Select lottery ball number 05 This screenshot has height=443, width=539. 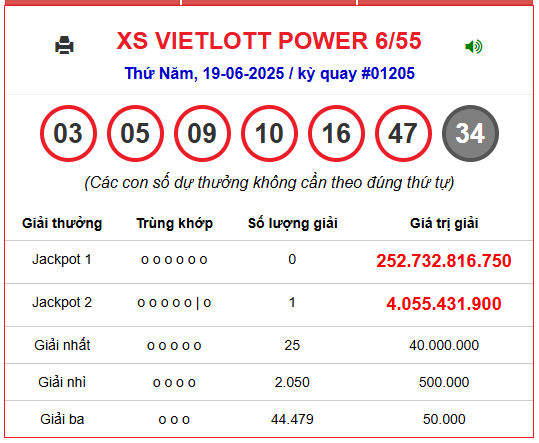pyautogui.click(x=135, y=133)
